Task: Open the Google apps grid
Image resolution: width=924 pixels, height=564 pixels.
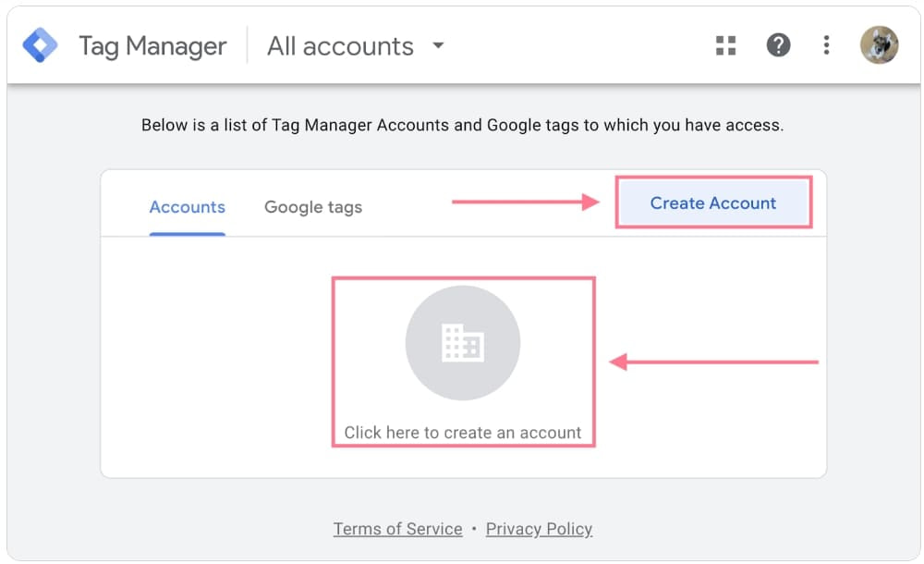Action: pos(725,45)
